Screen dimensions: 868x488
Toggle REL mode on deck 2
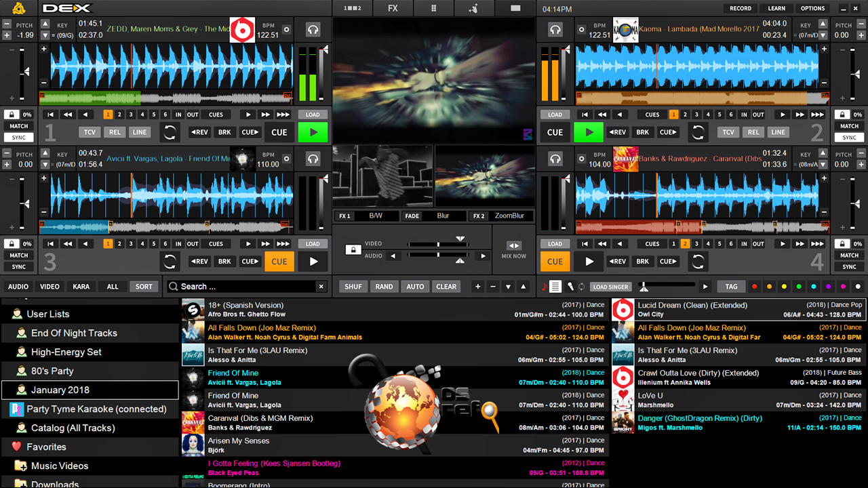753,132
